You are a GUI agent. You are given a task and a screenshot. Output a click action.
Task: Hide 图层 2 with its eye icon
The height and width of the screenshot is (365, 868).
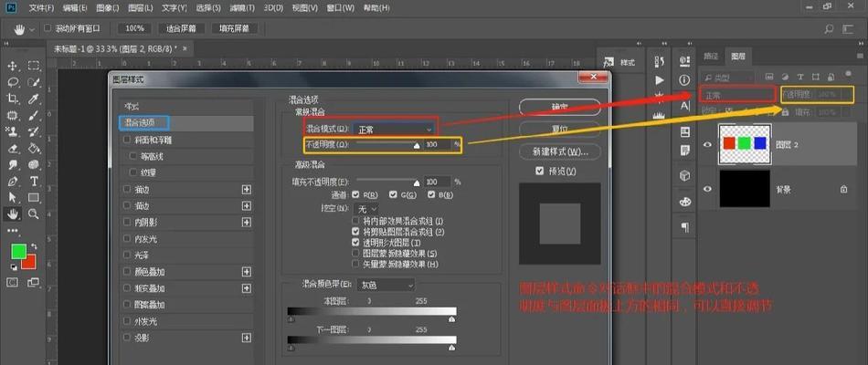point(707,144)
